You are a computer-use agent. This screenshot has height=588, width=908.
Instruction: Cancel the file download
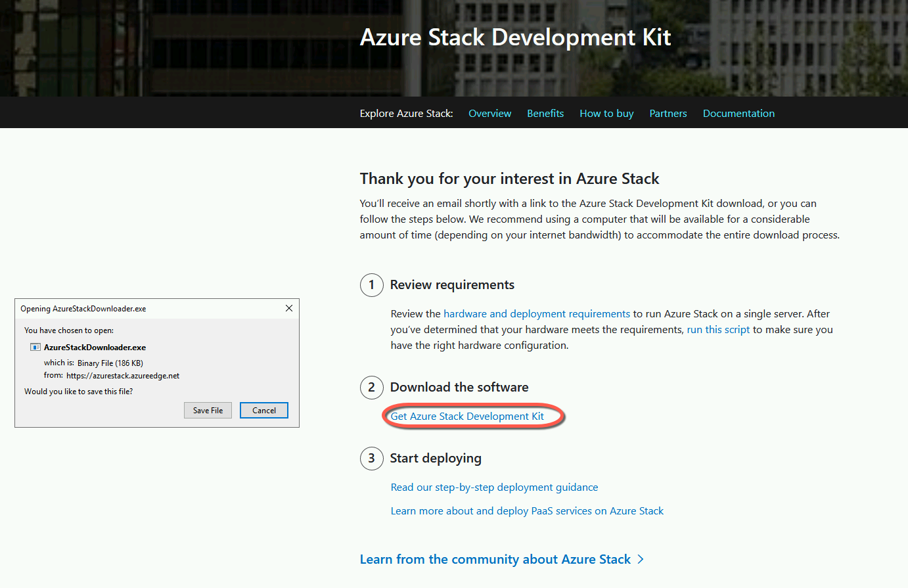263,410
